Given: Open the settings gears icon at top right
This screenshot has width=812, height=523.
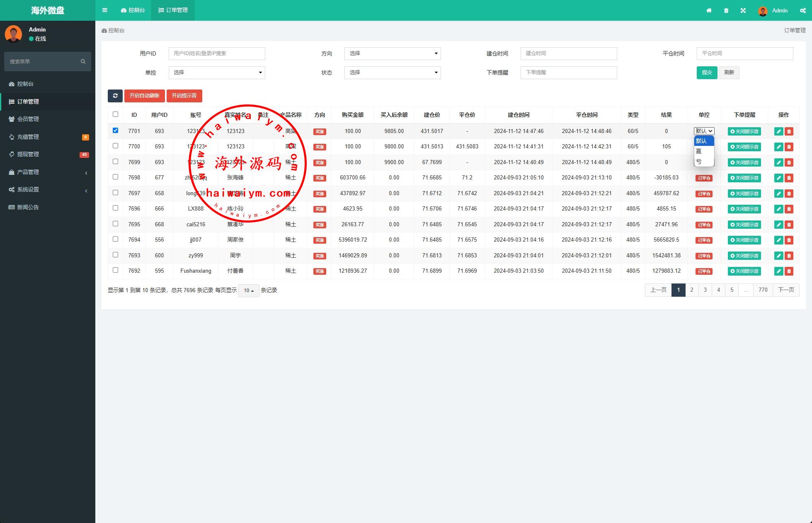Looking at the screenshot, I should (x=802, y=10).
